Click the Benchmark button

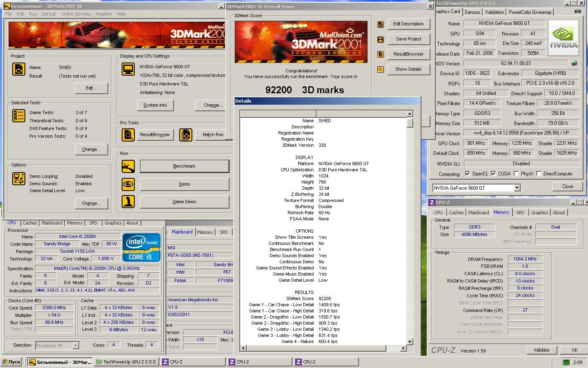[184, 166]
